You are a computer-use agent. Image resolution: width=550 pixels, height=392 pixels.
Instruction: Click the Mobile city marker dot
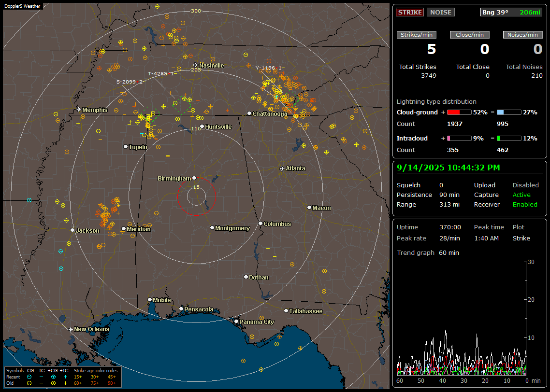coord(150,299)
